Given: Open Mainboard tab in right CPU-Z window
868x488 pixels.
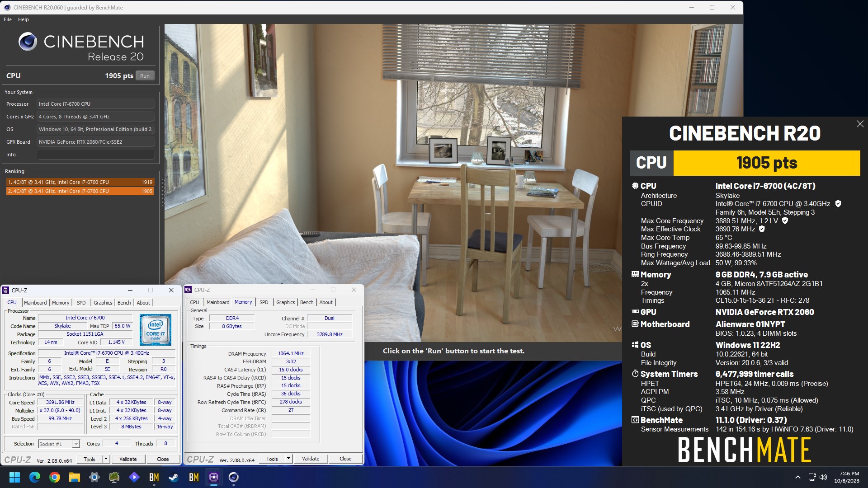Looking at the screenshot, I should pyautogui.click(x=218, y=302).
